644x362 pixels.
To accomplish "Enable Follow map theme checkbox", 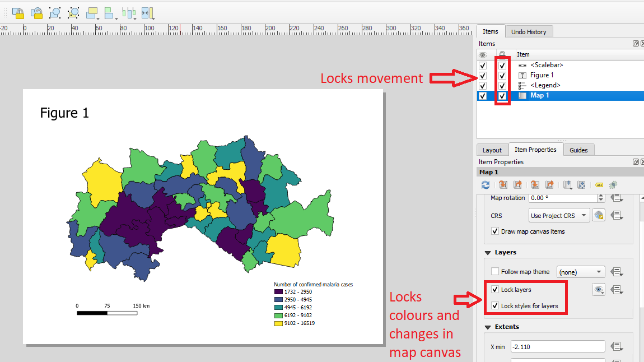I will click(x=495, y=272).
